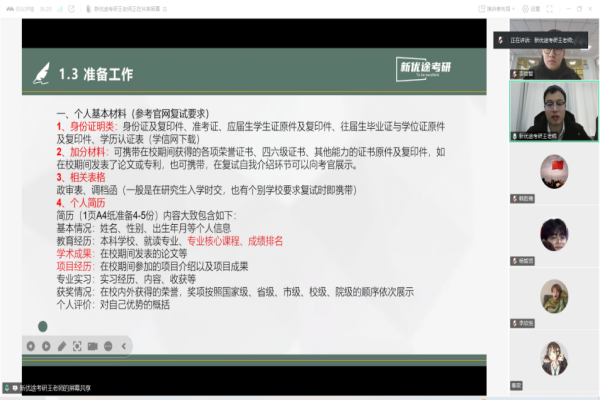Open the more options ellipsis in slide toolbar
Viewport: 600px width, 400px height.
pyautogui.click(x=108, y=345)
